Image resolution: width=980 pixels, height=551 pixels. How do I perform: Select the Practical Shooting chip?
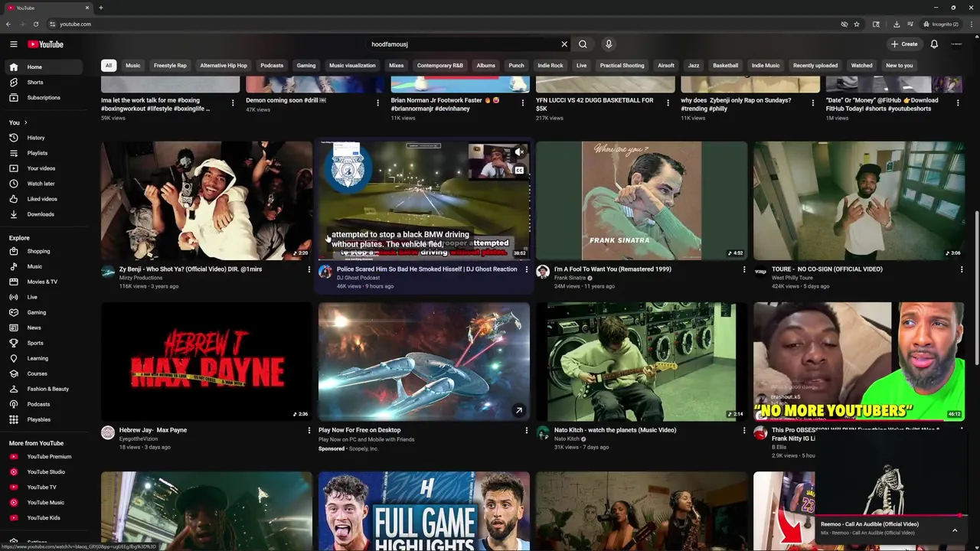(622, 66)
